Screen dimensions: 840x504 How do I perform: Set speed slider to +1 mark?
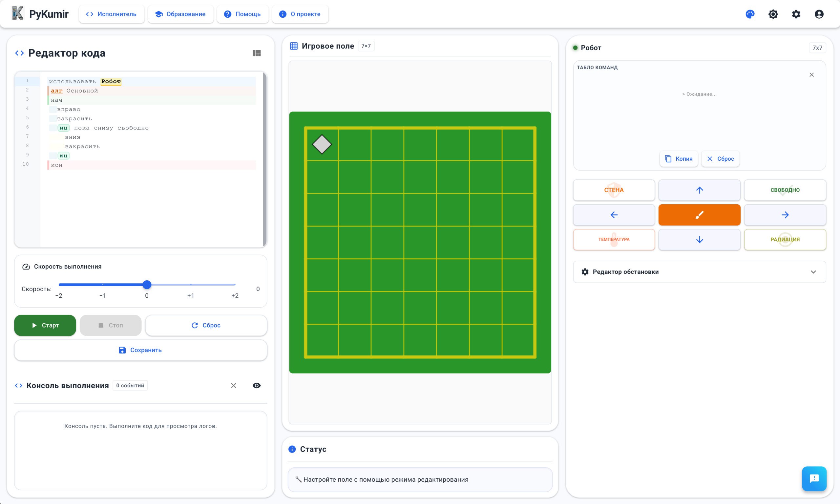coord(191,285)
